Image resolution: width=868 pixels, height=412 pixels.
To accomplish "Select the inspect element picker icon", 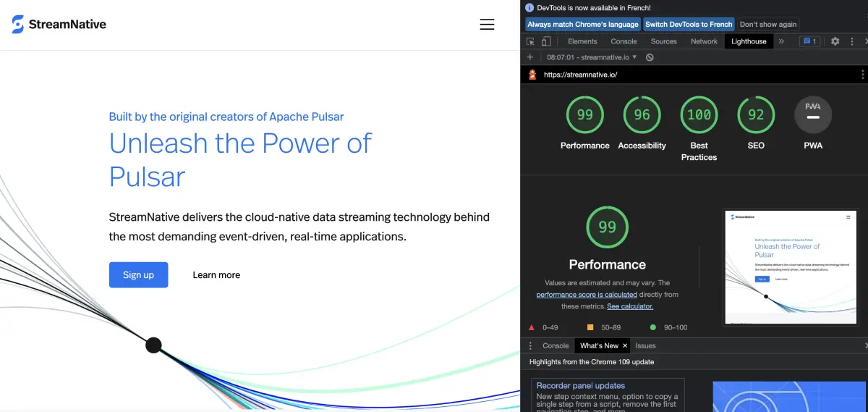I will (x=530, y=41).
